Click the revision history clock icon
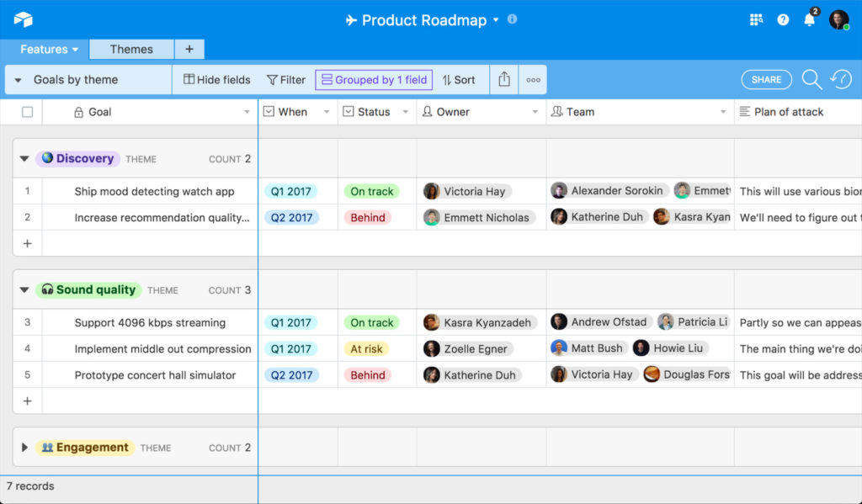The height and width of the screenshot is (504, 862). tap(840, 79)
